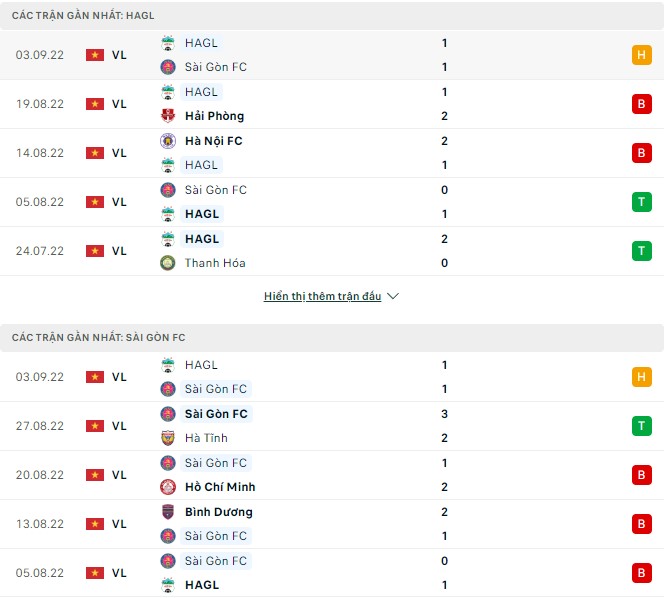Open the Hiển thị thêm trận đấu link
The image size is (670, 598).
322,297
